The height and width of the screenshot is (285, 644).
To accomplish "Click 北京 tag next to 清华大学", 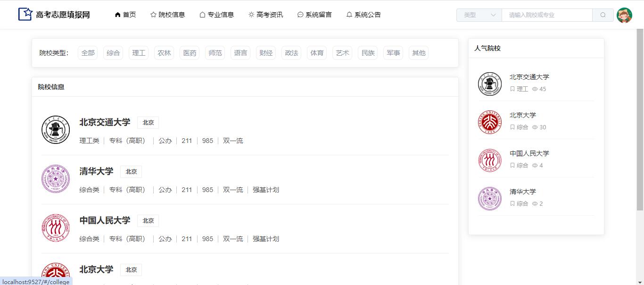I will point(131,172).
